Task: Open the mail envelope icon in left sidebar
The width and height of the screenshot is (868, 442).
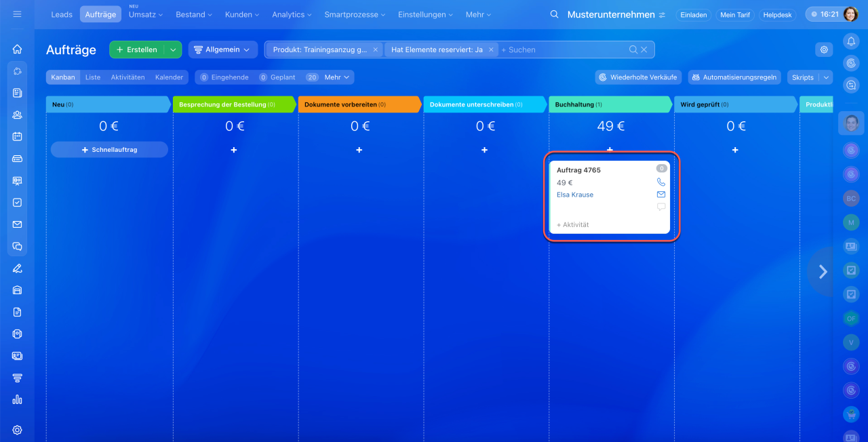Action: pyautogui.click(x=17, y=224)
